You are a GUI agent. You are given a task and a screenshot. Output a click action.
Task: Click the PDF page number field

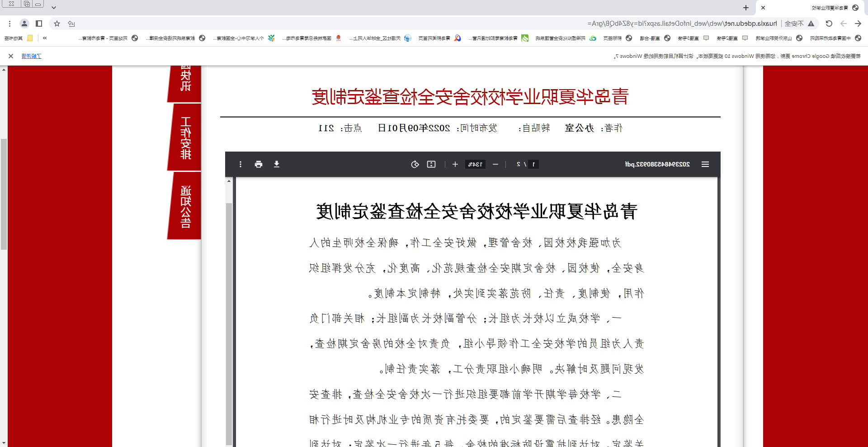533,164
